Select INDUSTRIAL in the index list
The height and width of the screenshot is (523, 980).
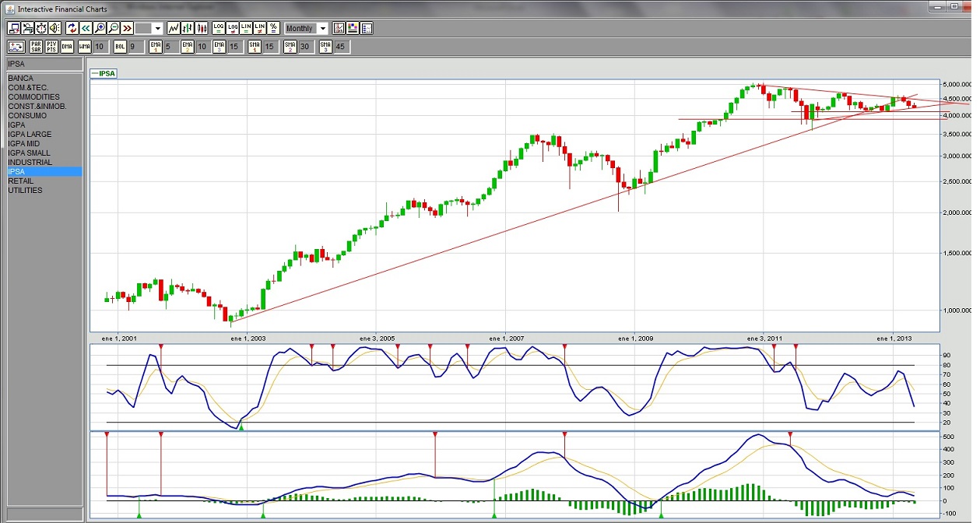coord(44,163)
